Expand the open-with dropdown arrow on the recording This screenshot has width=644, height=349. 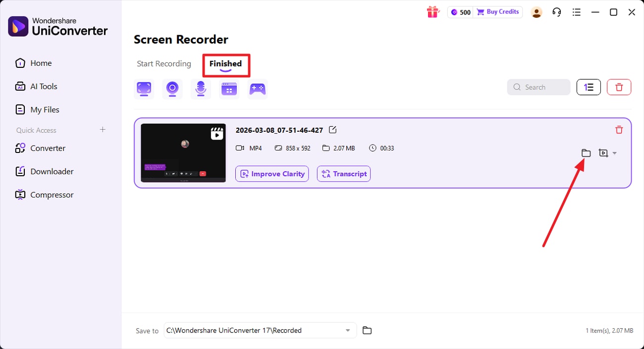614,153
